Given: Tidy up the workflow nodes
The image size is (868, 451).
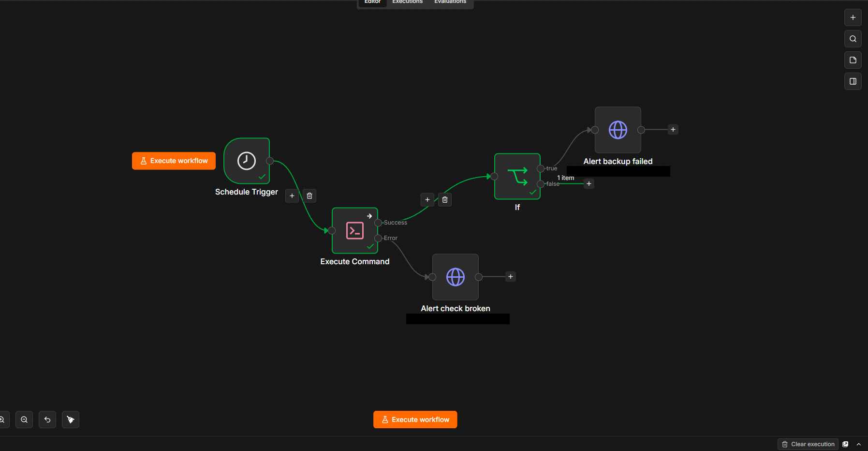Looking at the screenshot, I should (x=71, y=420).
